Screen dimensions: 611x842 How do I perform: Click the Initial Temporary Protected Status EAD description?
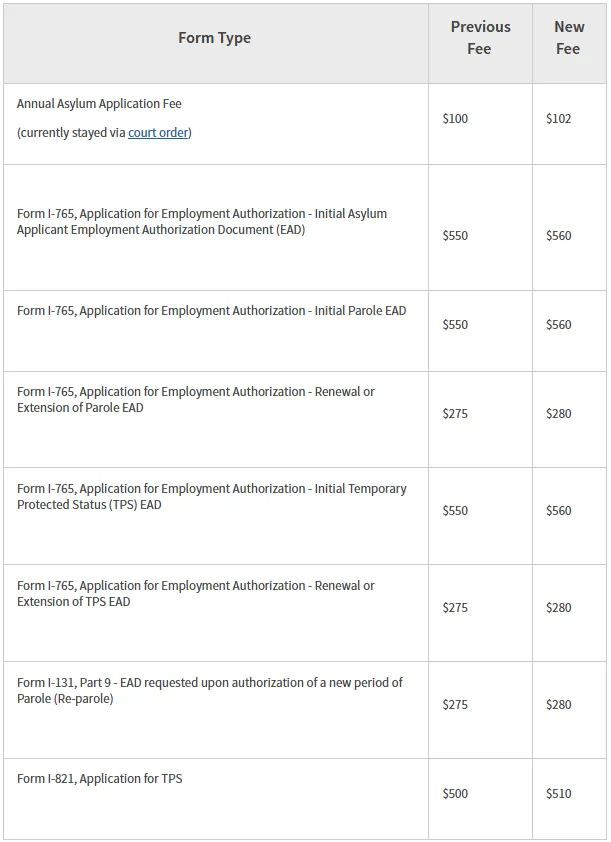pyautogui.click(x=212, y=497)
